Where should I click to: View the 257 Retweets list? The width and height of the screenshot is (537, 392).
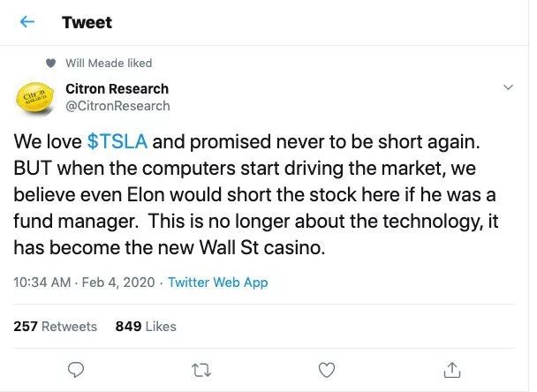point(55,326)
